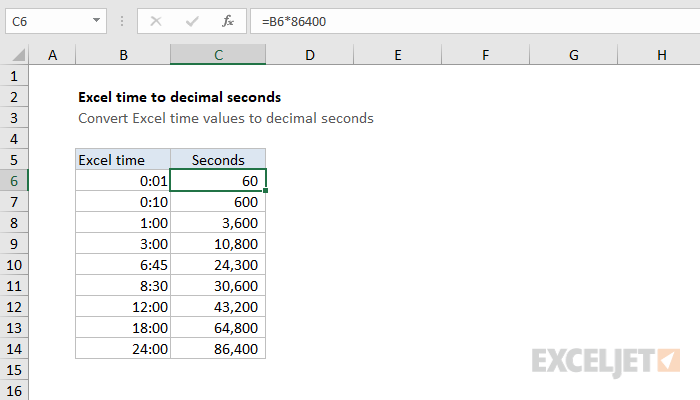
Task: Select row 4 header
Action: [x=14, y=139]
